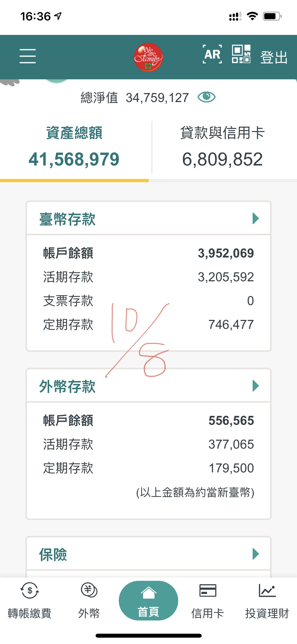Open 投資理財 investment chart icon
This screenshot has width=297, height=644.
(267, 591)
